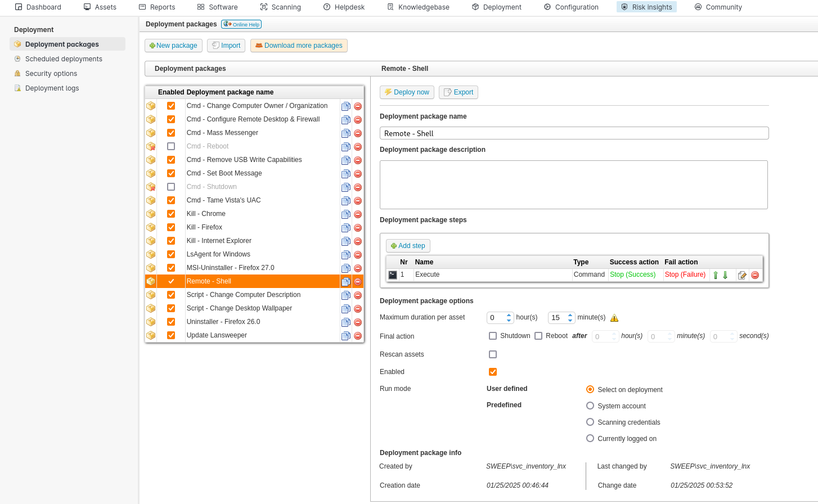Increase the maximum duration hours
The width and height of the screenshot is (818, 504).
pyautogui.click(x=509, y=315)
